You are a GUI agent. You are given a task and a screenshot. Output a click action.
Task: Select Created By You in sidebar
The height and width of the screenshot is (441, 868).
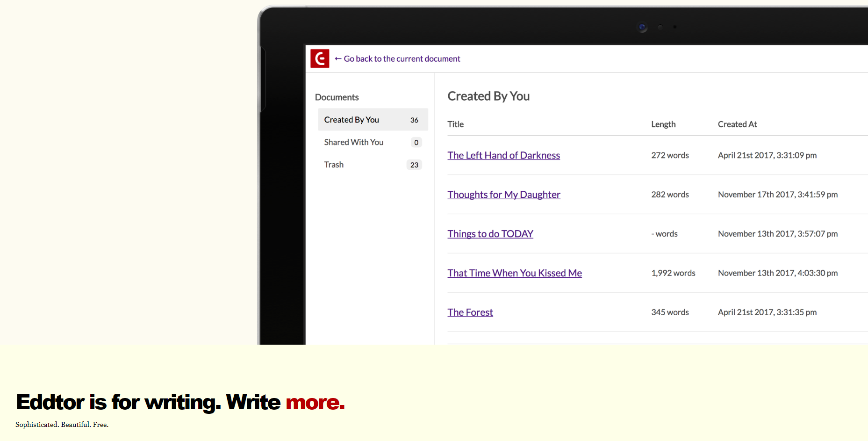coord(373,120)
